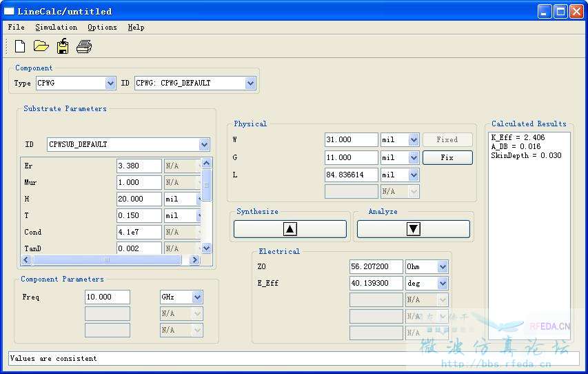Expand the CPWSUB_DEFAULT substrate ID dropdown
The image size is (588, 374).
point(204,145)
